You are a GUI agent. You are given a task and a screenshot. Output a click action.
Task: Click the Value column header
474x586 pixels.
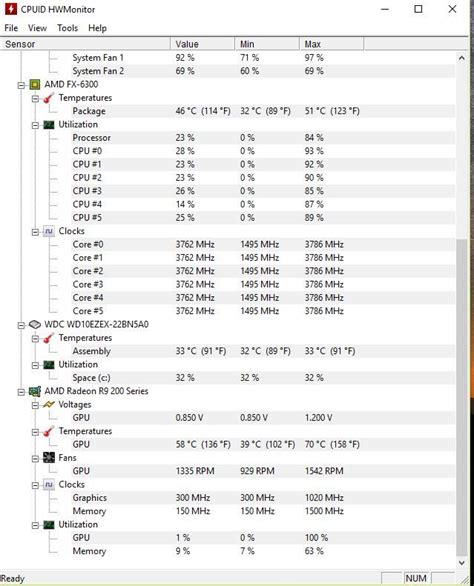[203, 44]
